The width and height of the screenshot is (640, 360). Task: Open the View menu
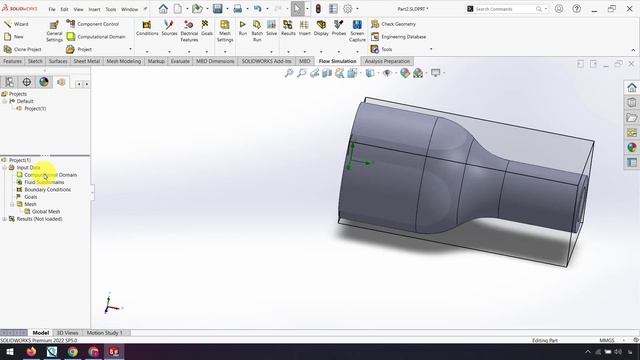click(78, 9)
